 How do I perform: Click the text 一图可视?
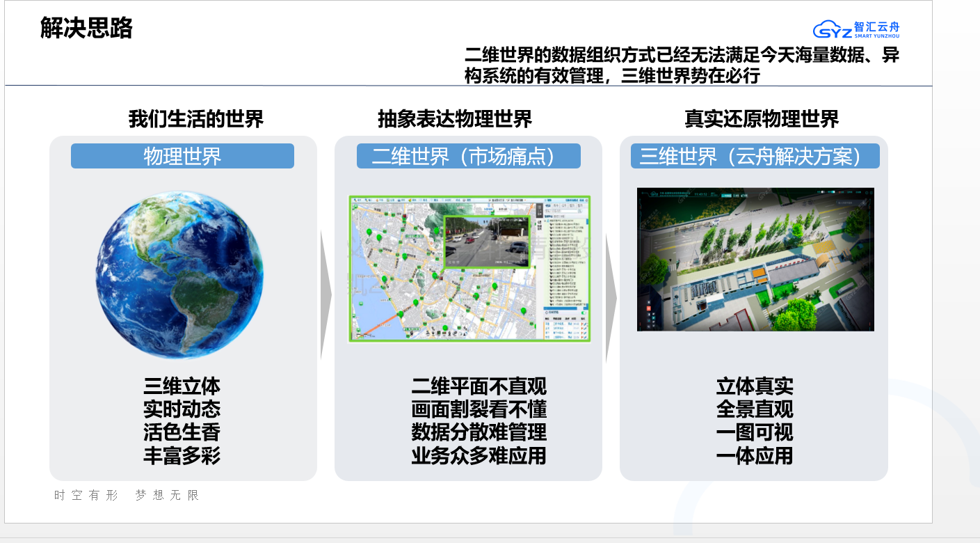pos(755,432)
